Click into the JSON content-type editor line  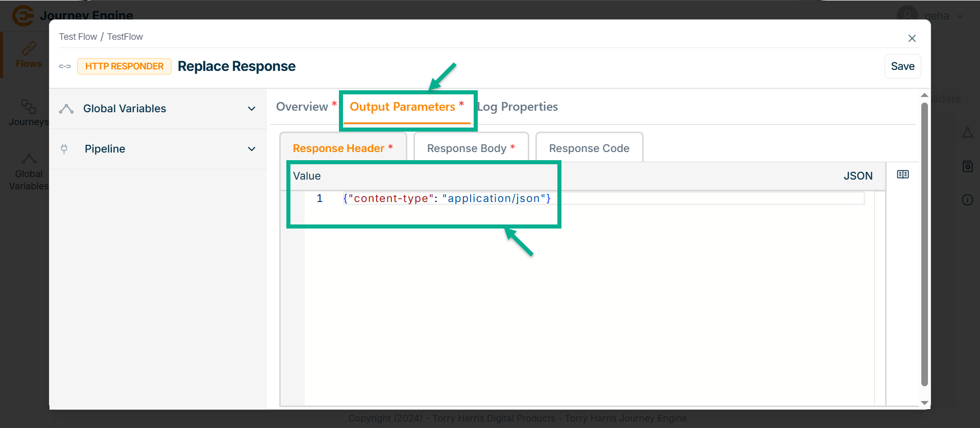pyautogui.click(x=447, y=198)
